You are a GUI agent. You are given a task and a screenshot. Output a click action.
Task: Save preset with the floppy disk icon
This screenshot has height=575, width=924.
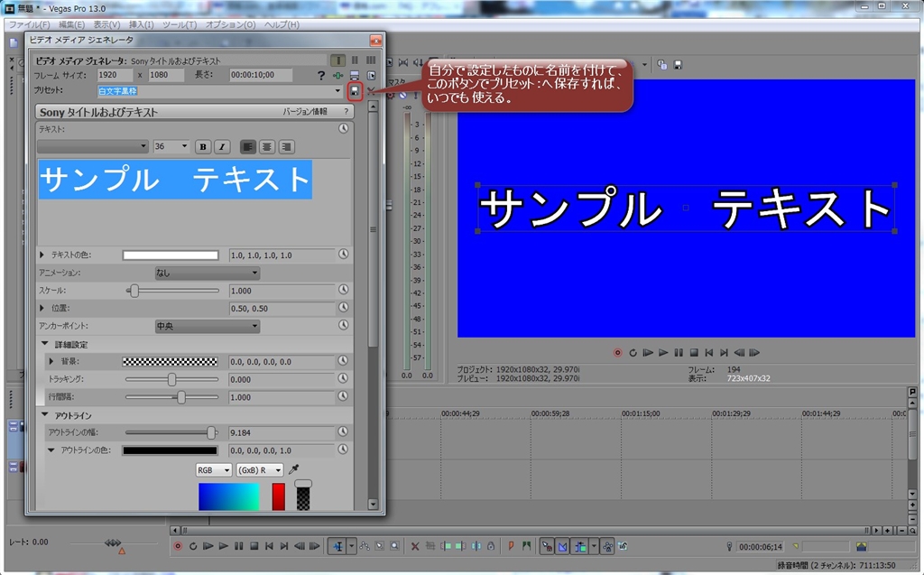coord(355,91)
